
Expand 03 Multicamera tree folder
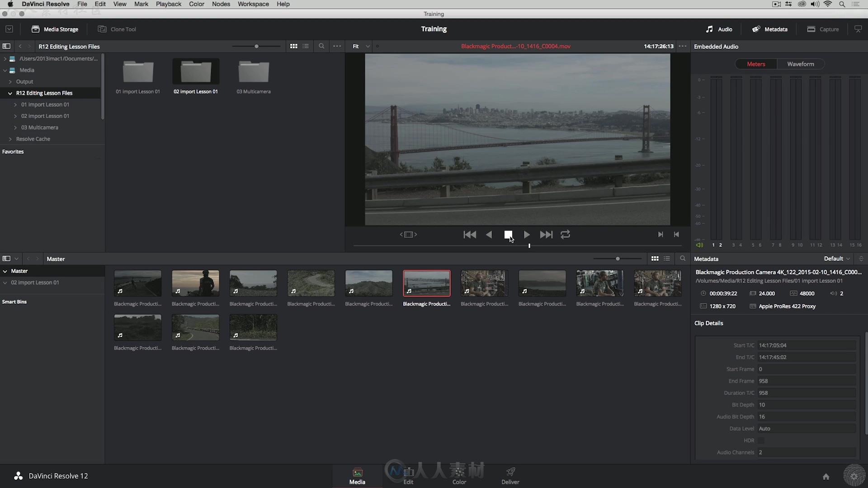coord(15,127)
